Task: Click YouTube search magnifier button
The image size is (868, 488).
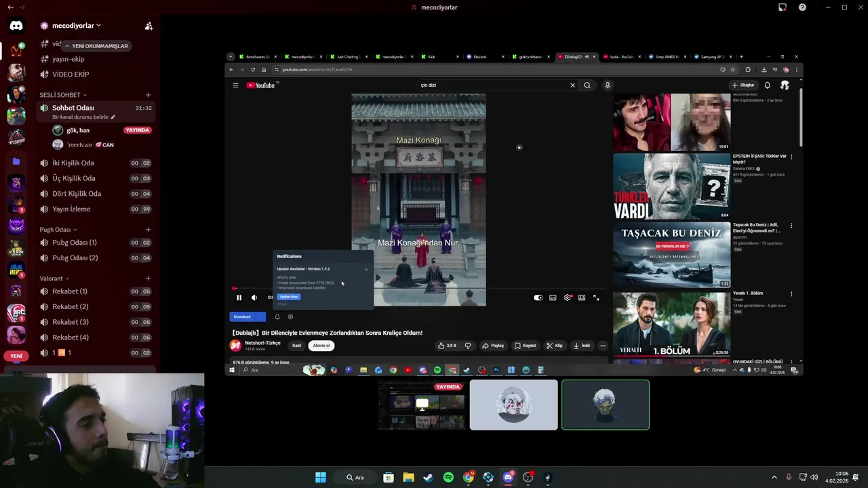Action: 587,85
